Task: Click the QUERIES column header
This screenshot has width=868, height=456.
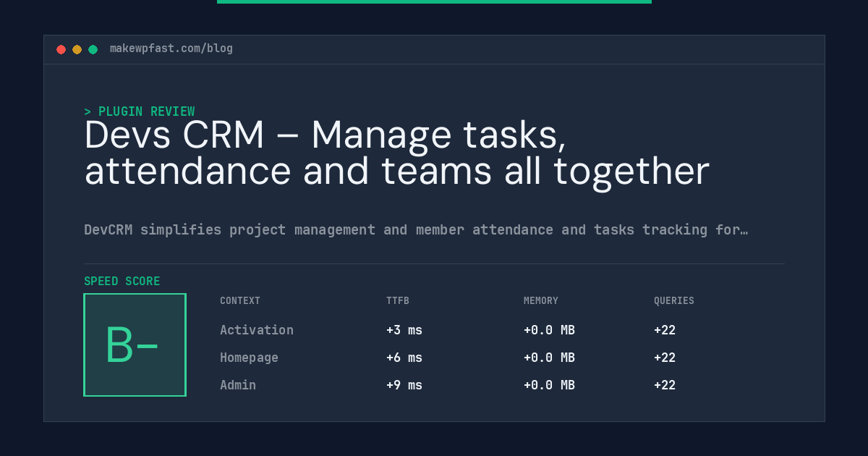Action: (x=674, y=301)
